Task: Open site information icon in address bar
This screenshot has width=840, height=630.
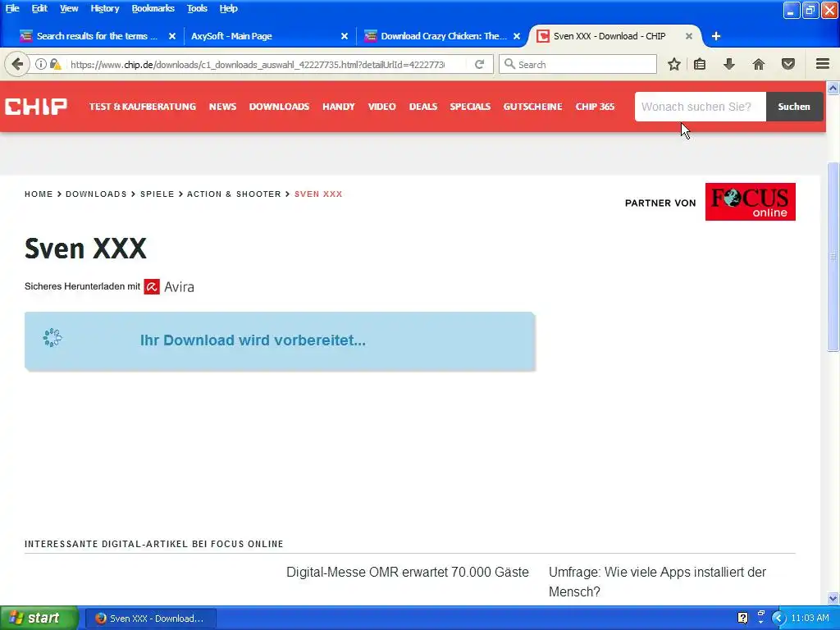Action: pos(41,64)
